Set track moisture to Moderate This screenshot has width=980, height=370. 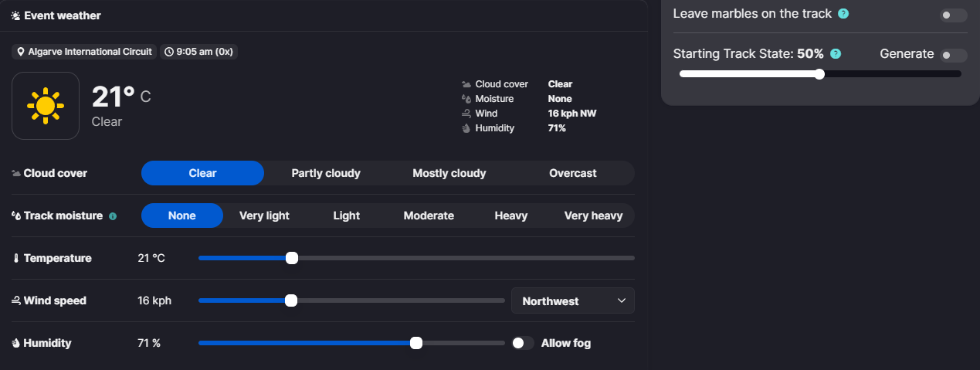[x=429, y=216]
